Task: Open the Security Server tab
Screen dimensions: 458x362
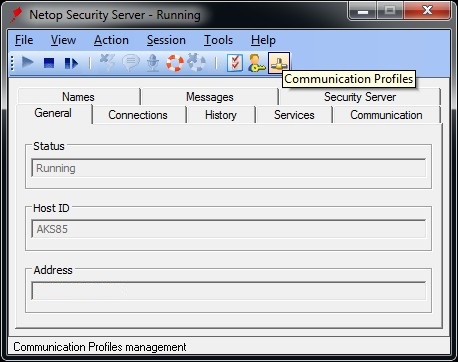Action: [x=360, y=97]
